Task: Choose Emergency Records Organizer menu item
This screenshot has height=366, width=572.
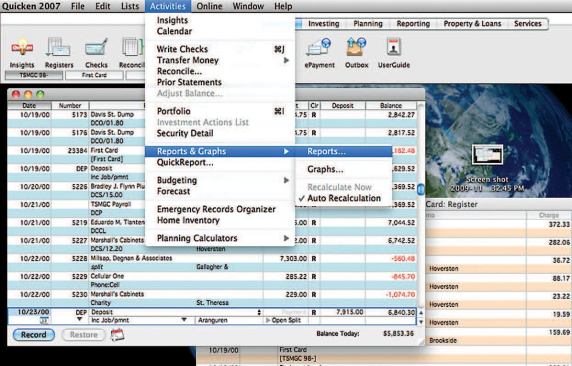Action: tap(220, 209)
